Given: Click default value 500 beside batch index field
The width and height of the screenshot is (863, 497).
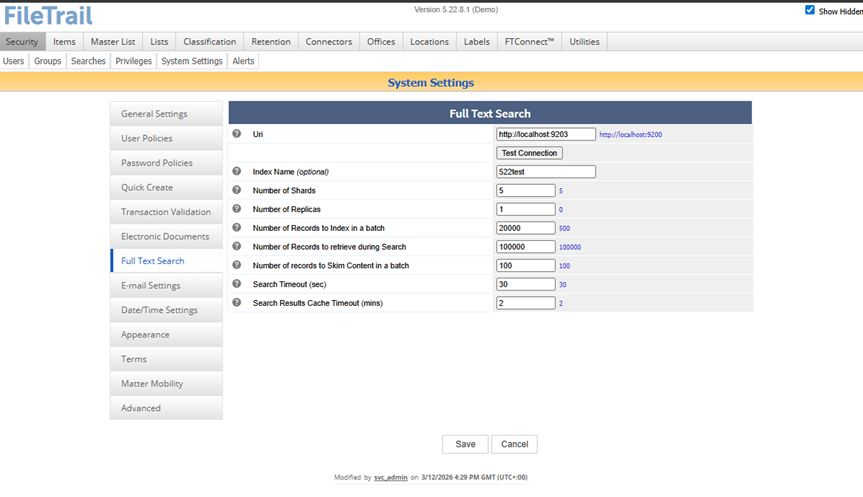Looking at the screenshot, I should pos(564,228).
